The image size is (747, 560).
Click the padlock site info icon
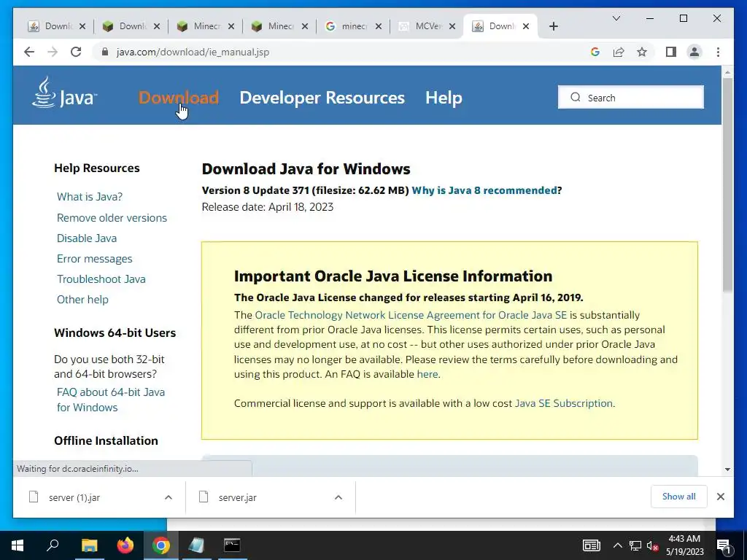click(x=105, y=52)
